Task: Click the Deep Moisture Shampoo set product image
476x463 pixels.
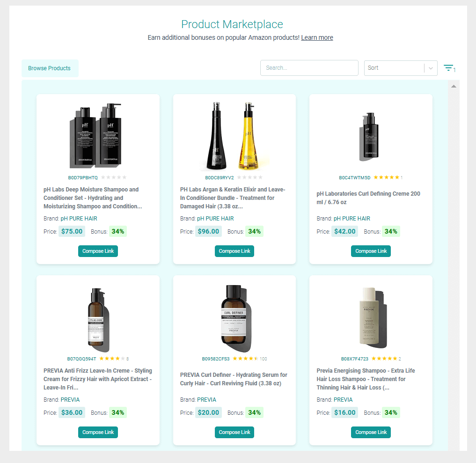Action: click(95, 136)
